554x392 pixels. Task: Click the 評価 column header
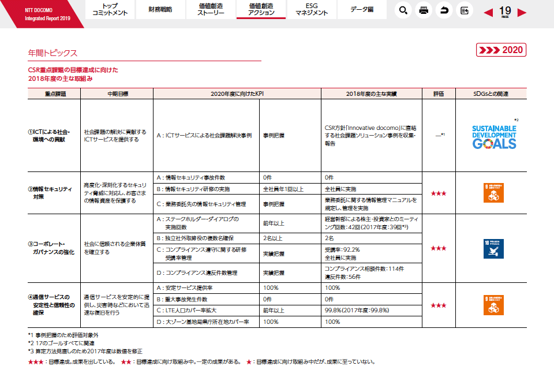click(x=439, y=94)
